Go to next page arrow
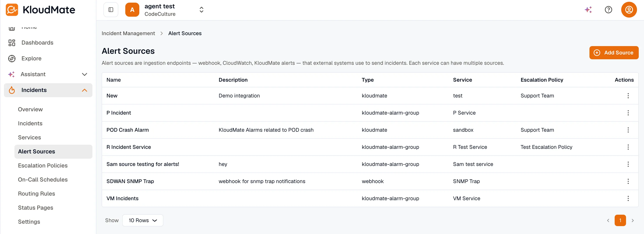The image size is (644, 234). click(x=633, y=220)
